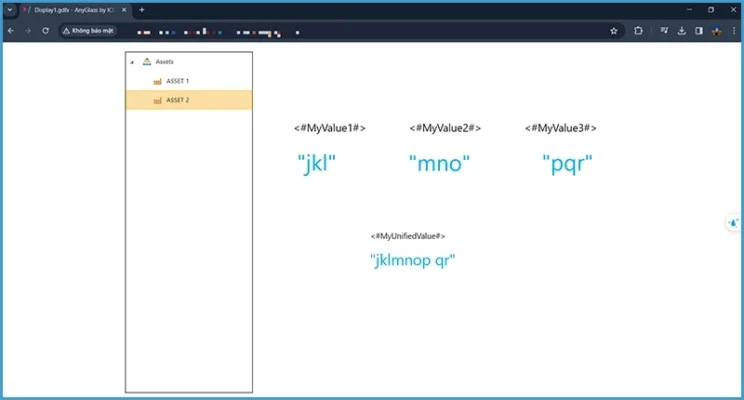744x400 pixels.
Task: Open a new browser tab
Action: tap(141, 9)
